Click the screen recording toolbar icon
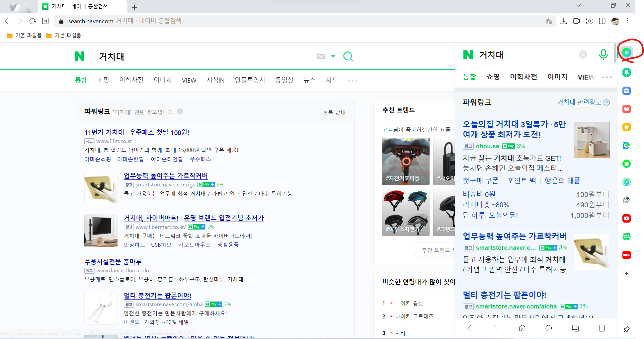644x339 pixels. (x=576, y=21)
